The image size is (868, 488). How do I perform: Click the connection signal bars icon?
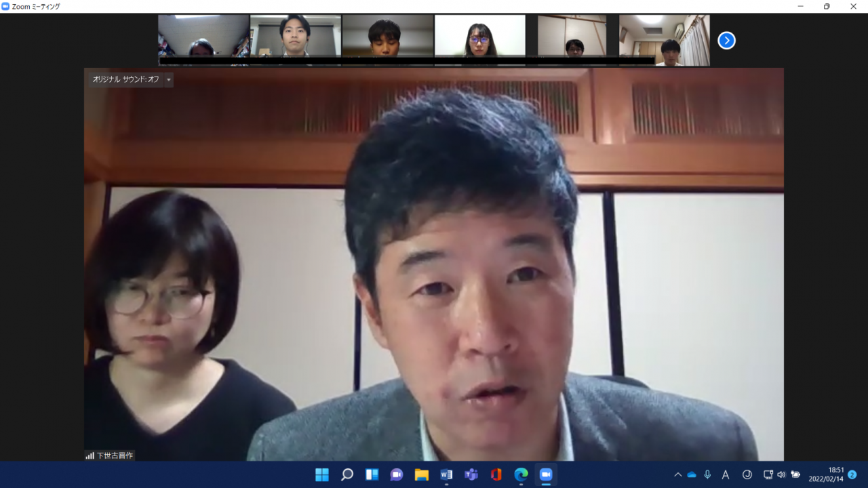click(x=90, y=455)
